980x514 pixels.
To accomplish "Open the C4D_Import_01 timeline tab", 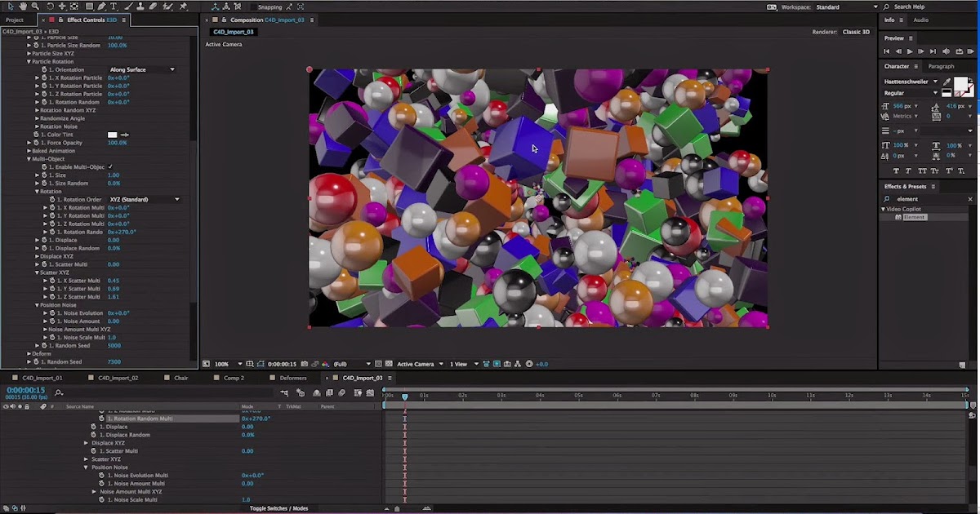I will [x=42, y=378].
